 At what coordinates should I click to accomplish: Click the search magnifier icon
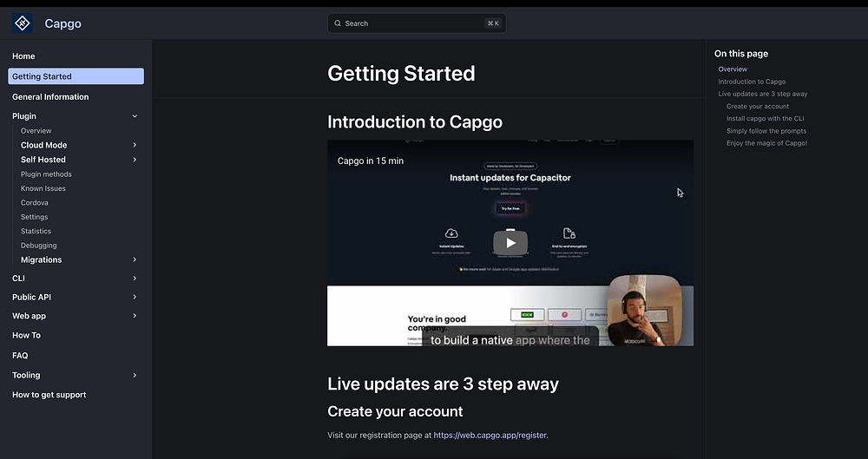pos(337,23)
